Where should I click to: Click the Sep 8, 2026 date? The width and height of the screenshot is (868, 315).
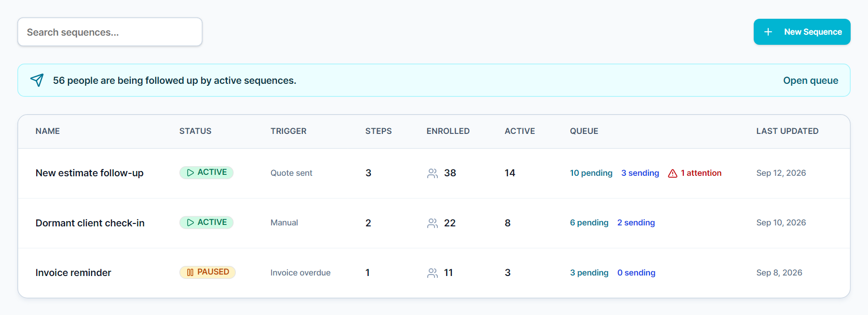click(x=779, y=273)
